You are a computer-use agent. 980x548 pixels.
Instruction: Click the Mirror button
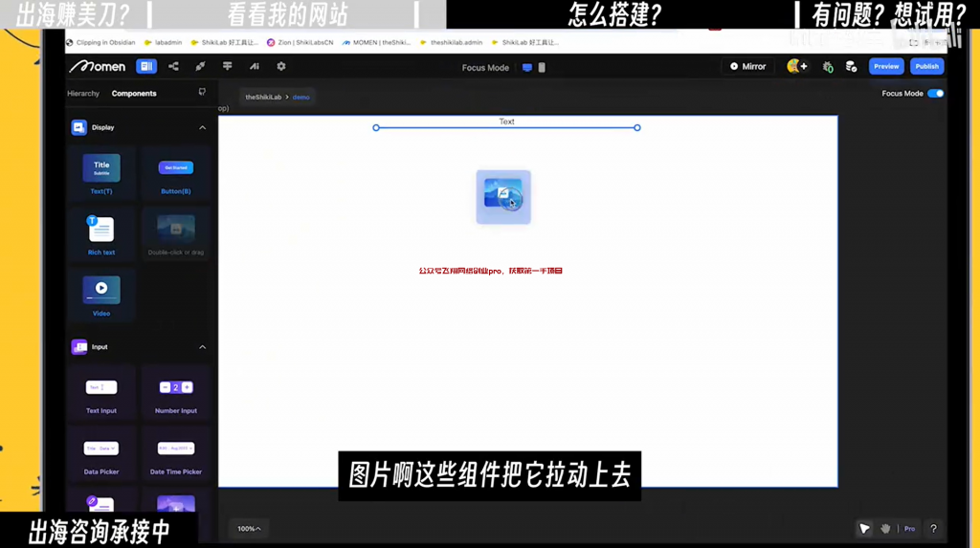point(748,66)
